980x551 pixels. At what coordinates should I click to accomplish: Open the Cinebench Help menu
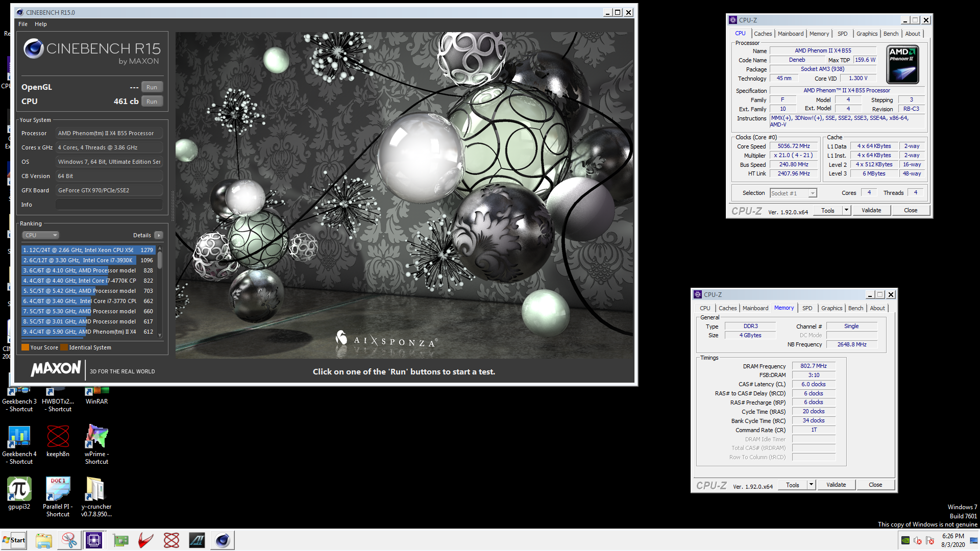[x=41, y=24]
